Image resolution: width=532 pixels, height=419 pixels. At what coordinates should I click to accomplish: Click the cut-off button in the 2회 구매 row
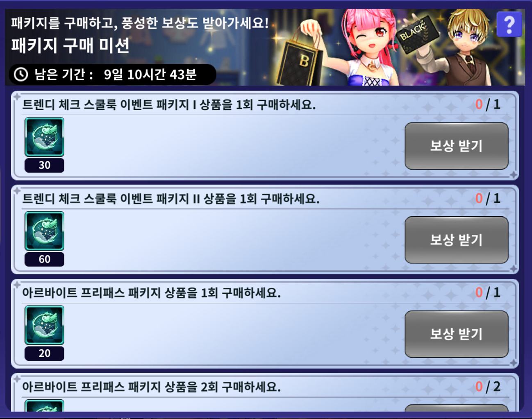tap(456, 408)
